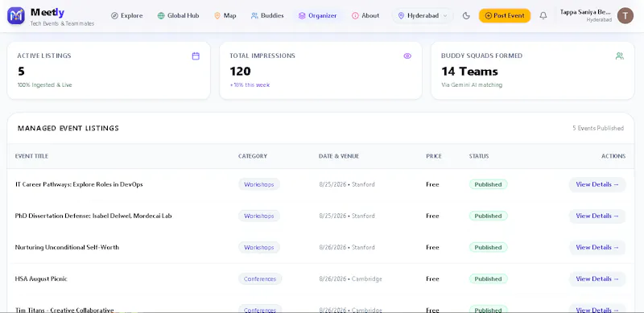Image resolution: width=644 pixels, height=313 pixels.
Task: Click date 8/25/2026 Stanford on IT Career row
Action: coord(347,184)
